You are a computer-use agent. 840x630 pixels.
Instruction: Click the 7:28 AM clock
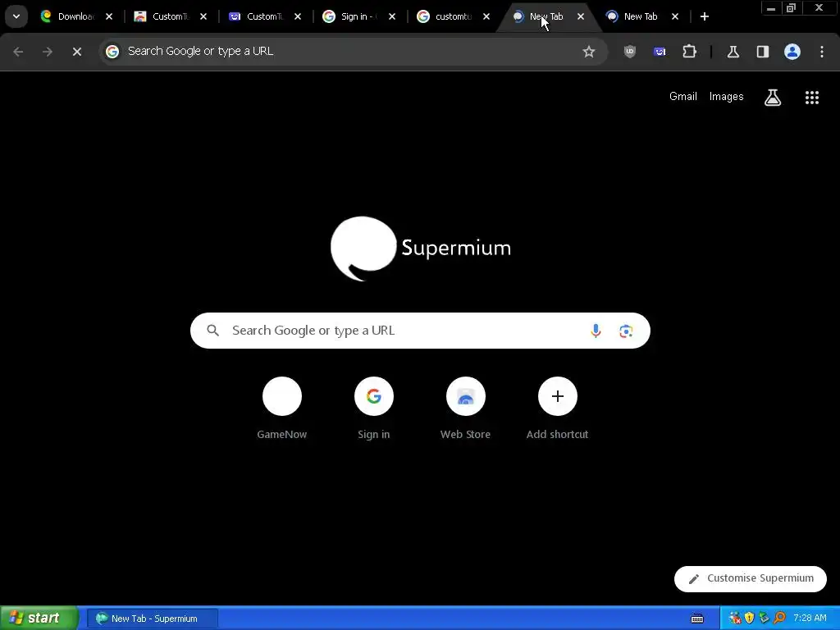[810, 619]
